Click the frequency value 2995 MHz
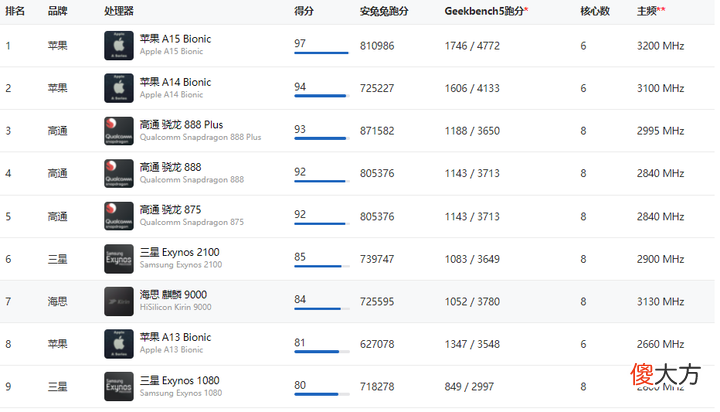The image size is (720, 412). 660,131
